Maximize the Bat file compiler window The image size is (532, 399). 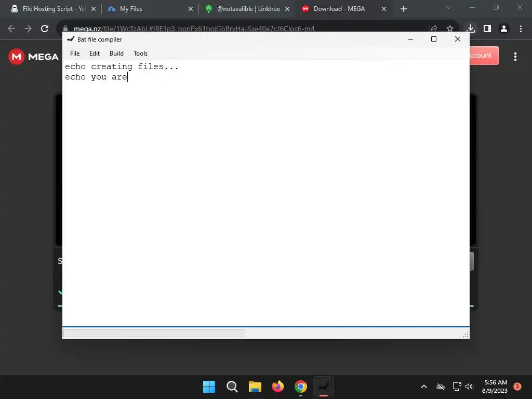(x=434, y=39)
